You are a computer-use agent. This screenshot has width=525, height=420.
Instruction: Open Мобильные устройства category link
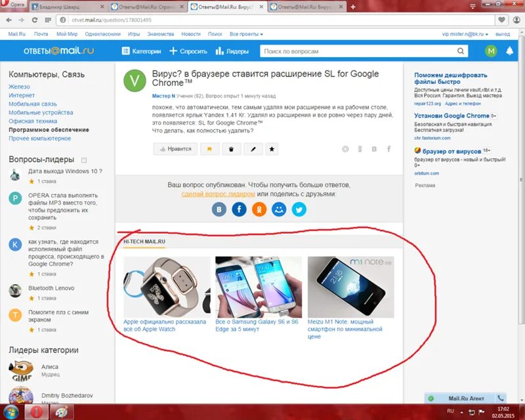pos(41,112)
